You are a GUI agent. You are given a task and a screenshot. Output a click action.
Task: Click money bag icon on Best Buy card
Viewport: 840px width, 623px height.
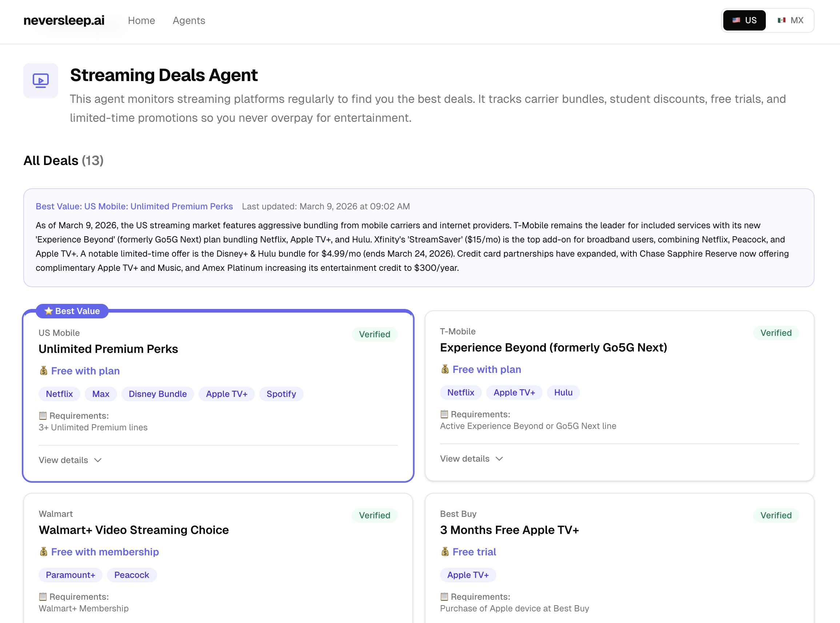[x=445, y=552]
